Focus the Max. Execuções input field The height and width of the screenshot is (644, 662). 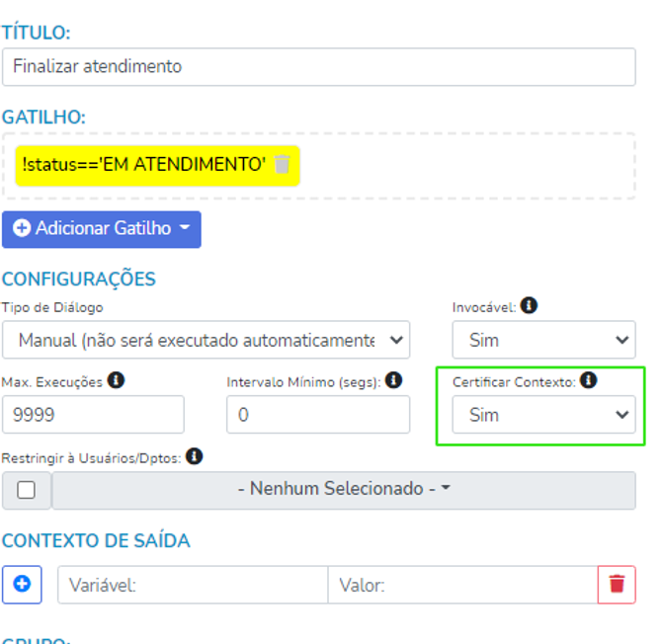93,415
